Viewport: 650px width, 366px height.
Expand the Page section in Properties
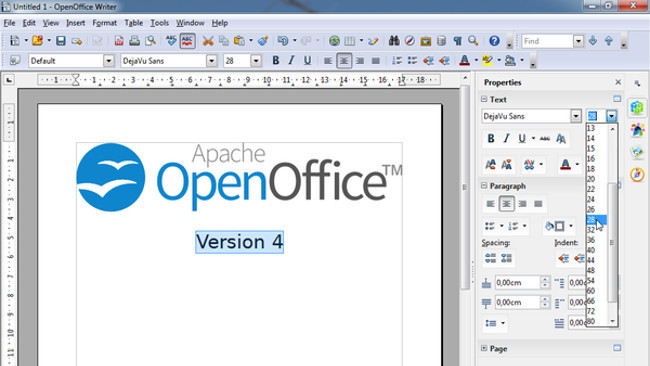484,348
